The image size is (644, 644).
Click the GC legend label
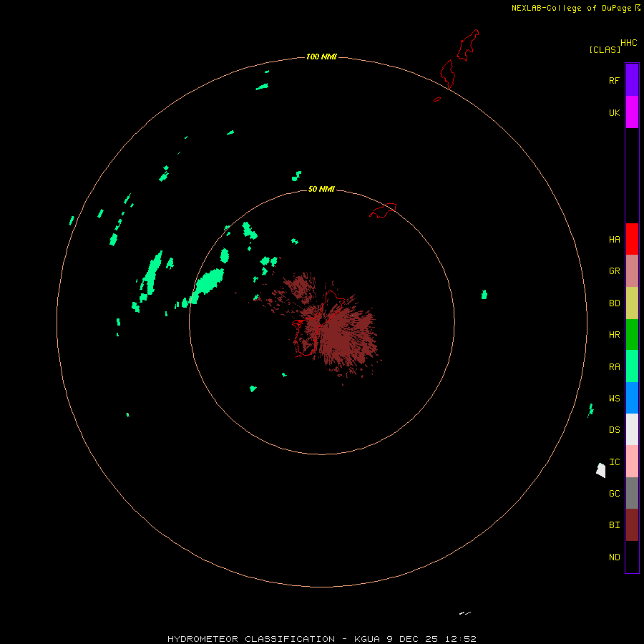coord(614,494)
